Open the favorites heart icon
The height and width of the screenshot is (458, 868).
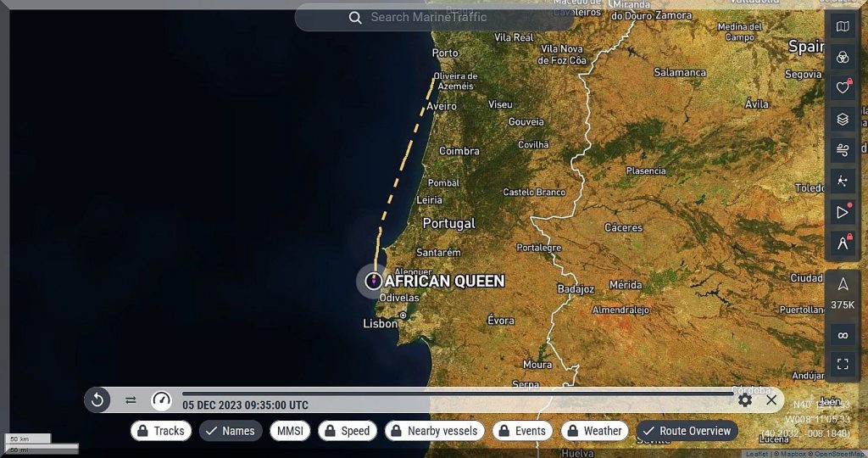pos(842,87)
